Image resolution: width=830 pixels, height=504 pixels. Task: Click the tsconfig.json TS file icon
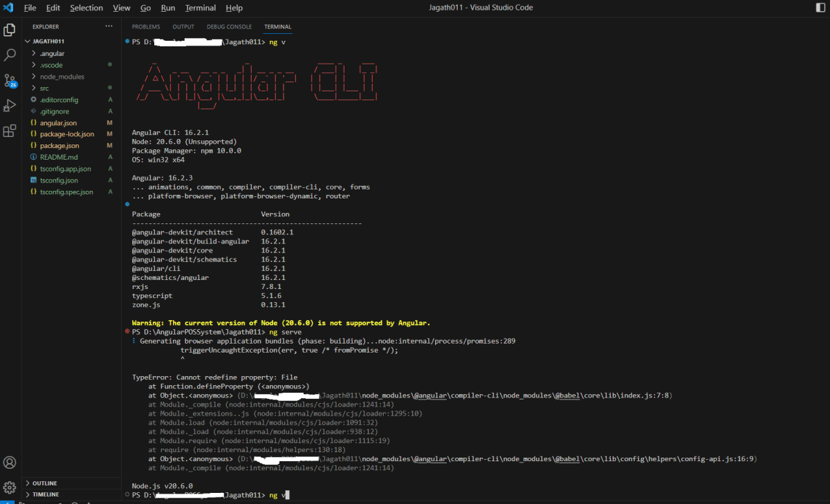(33, 180)
